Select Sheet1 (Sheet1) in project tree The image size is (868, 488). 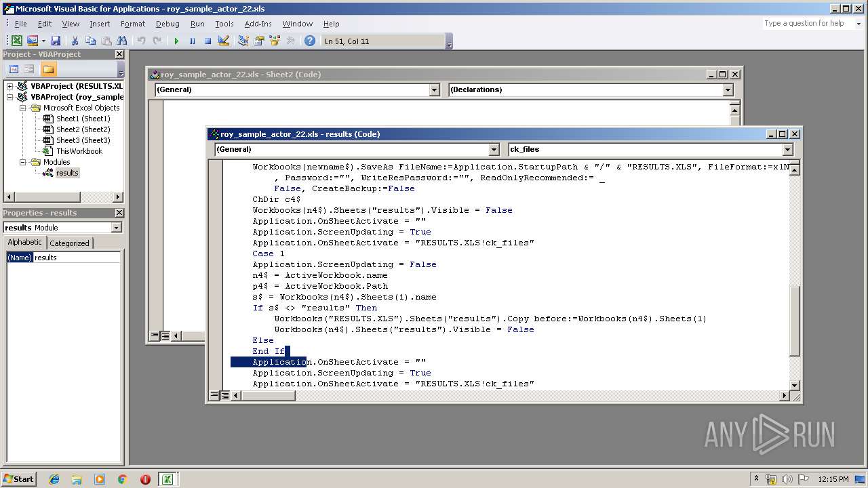click(83, 119)
